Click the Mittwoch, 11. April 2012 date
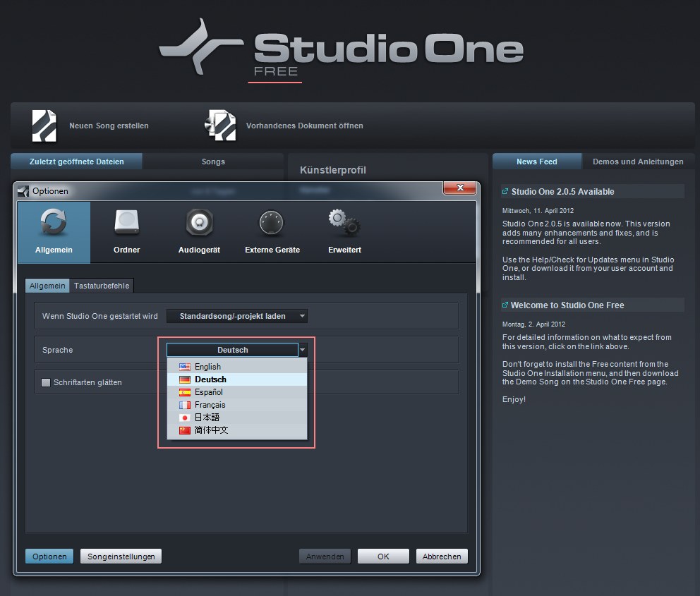This screenshot has height=596, width=700. 538,211
